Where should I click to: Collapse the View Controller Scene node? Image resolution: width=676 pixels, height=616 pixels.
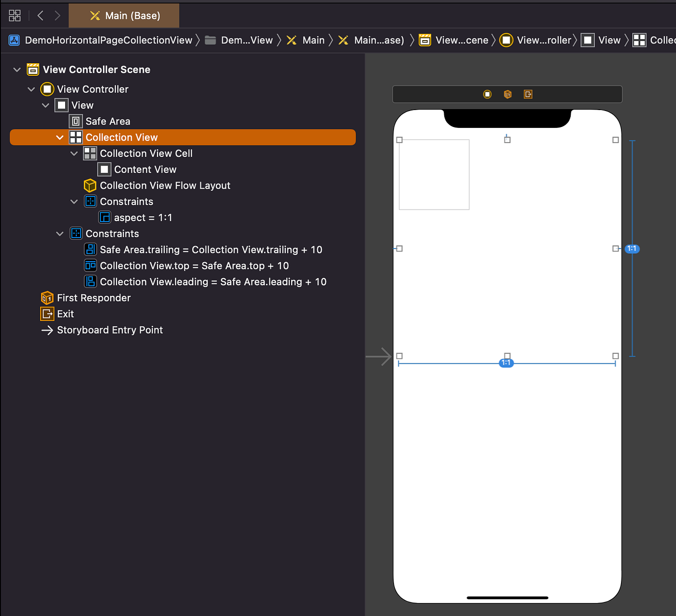(17, 70)
